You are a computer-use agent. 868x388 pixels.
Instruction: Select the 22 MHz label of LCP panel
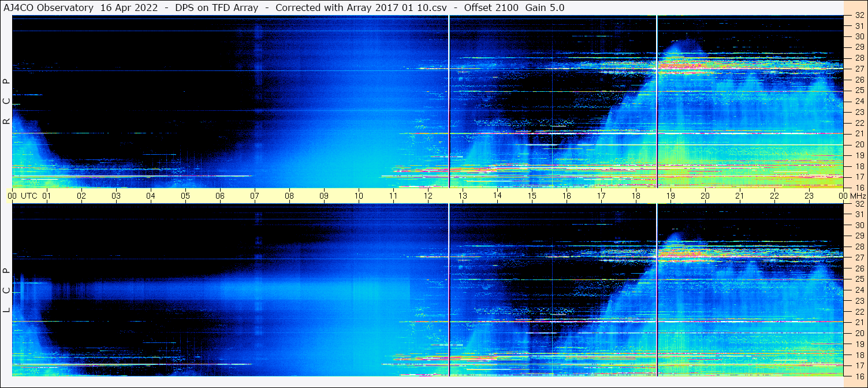859,312
